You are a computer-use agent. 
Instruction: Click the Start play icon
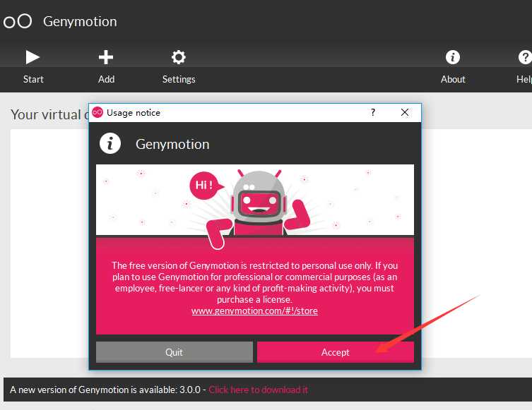click(x=32, y=57)
